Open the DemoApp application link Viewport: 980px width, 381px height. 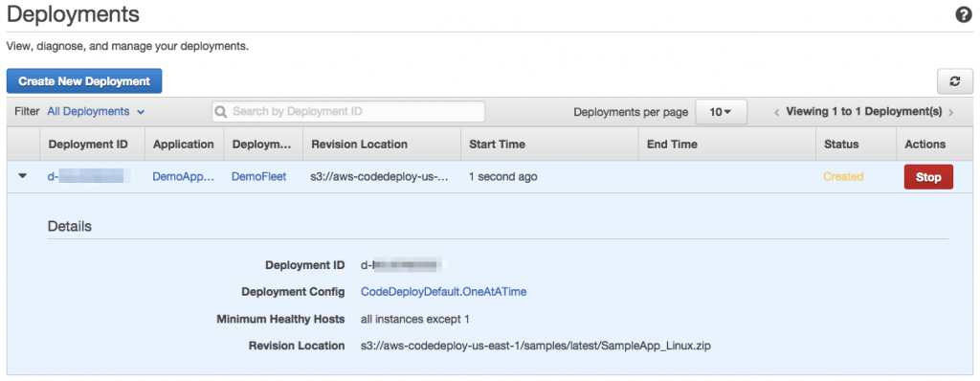184,177
